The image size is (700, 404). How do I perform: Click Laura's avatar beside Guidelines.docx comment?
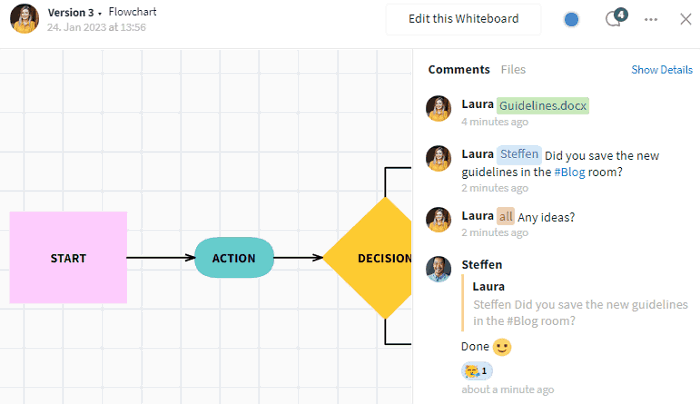click(x=438, y=108)
